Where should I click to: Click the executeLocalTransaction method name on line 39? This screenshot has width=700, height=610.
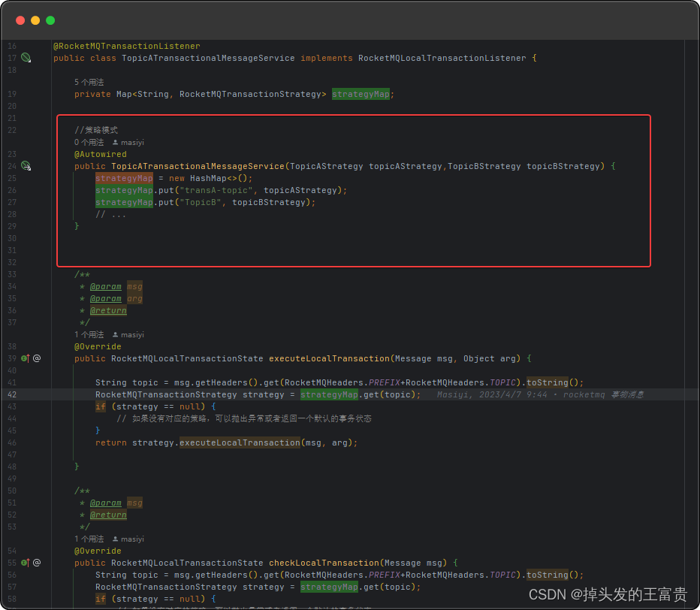tap(329, 358)
